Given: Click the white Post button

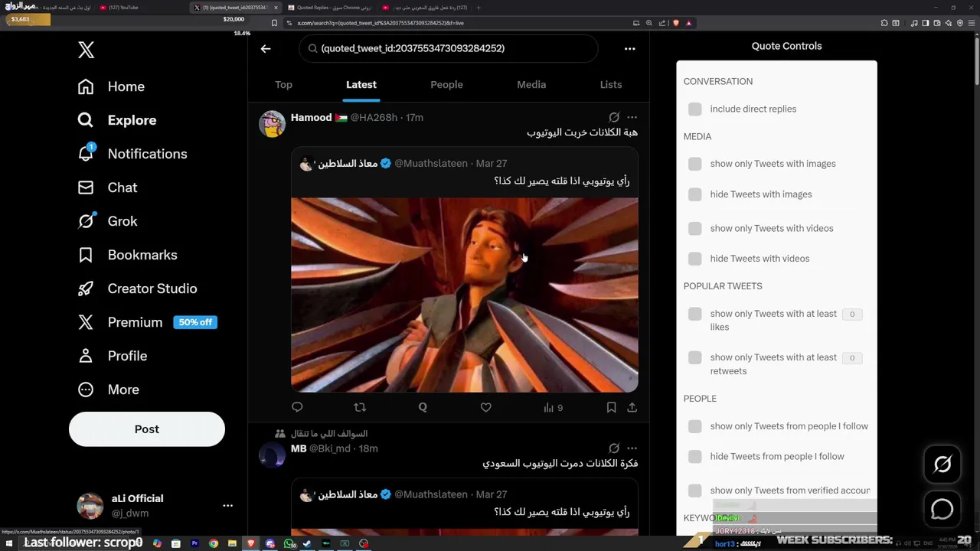Looking at the screenshot, I should pyautogui.click(x=147, y=429).
